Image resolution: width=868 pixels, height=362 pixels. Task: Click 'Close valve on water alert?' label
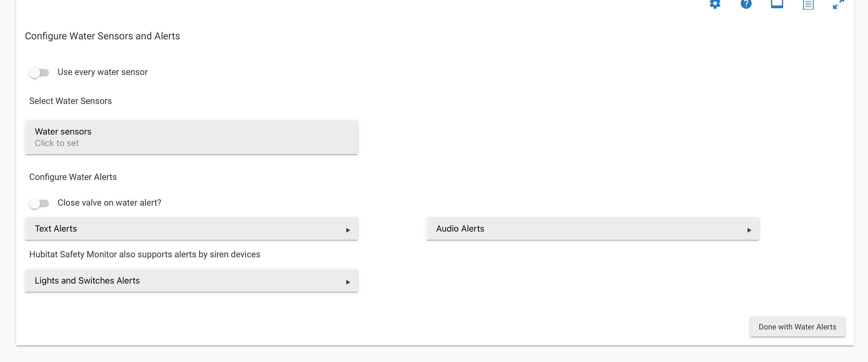pyautogui.click(x=109, y=203)
